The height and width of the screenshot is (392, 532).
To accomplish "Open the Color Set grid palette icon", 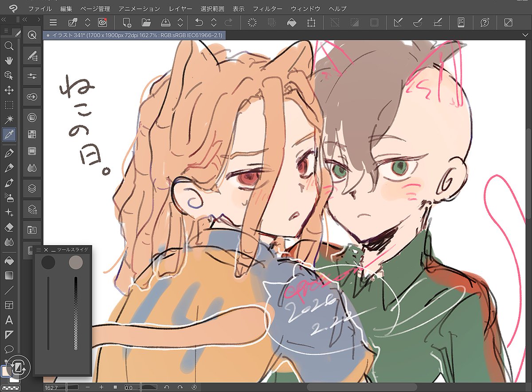I will [32, 133].
